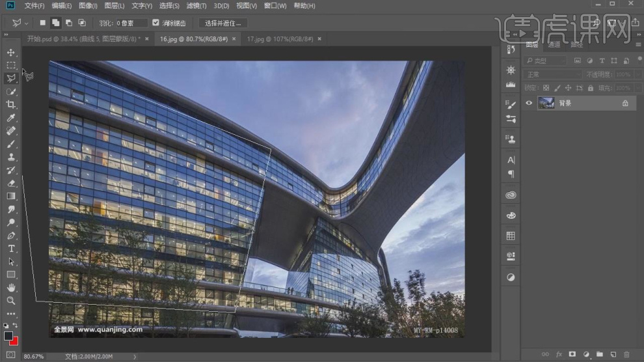The width and height of the screenshot is (644, 362).
Task: Toggle the anti-alias (消除锯齿) checkbox
Action: click(155, 23)
